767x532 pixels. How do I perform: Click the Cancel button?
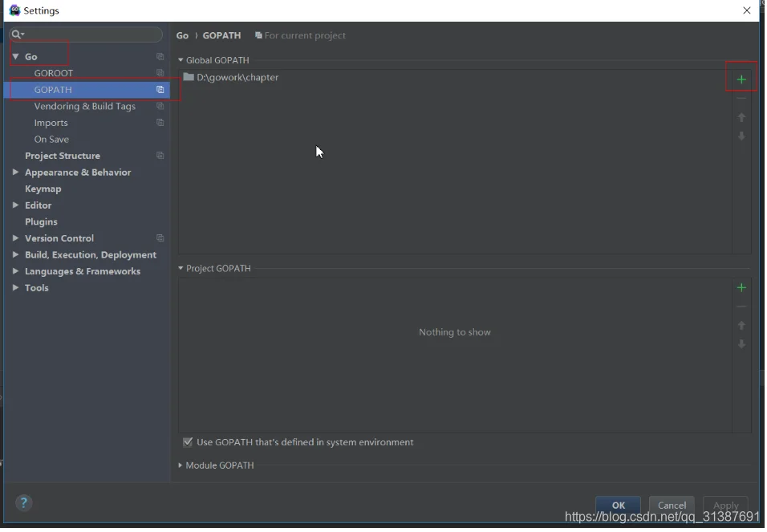673,506
